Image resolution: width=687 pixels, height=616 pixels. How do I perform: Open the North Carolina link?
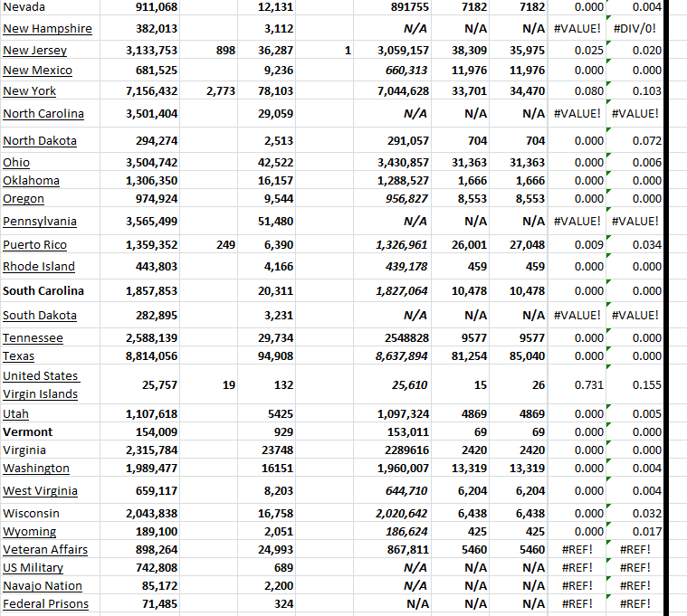coord(43,114)
